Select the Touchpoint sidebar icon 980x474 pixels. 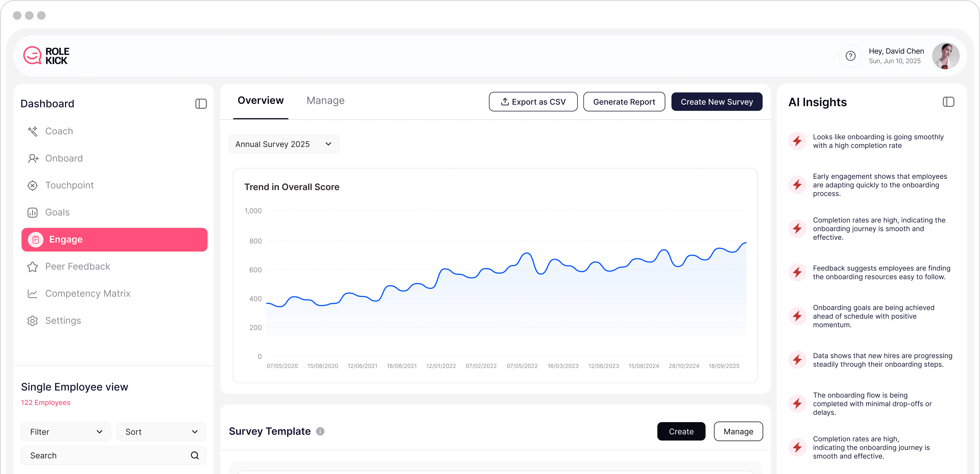click(x=33, y=186)
